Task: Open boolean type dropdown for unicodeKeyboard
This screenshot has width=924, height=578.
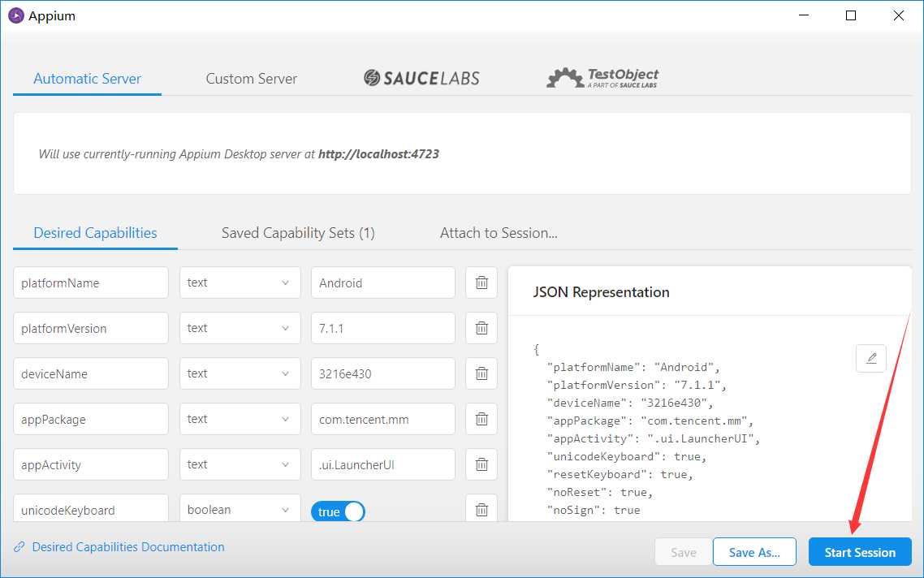Action: tap(240, 508)
